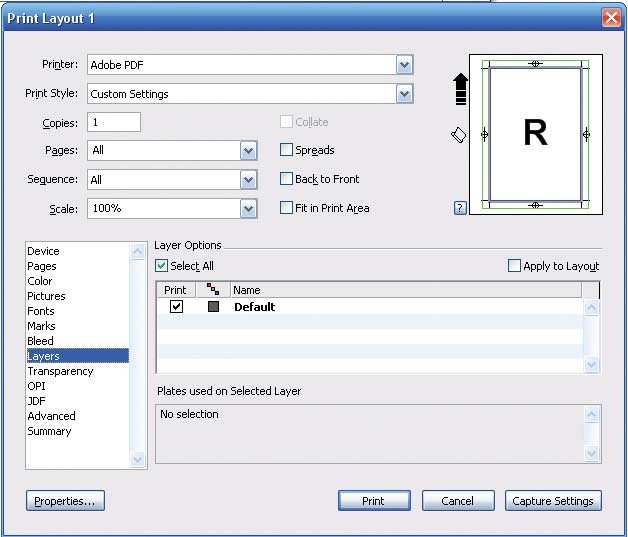Click the Print button
The image size is (628, 537).
374,501
